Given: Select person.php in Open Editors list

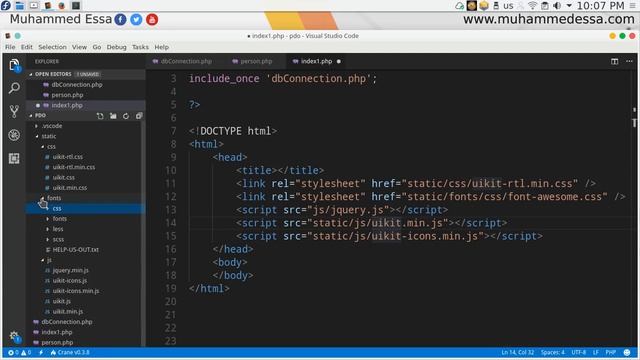Looking at the screenshot, I should (x=67, y=95).
